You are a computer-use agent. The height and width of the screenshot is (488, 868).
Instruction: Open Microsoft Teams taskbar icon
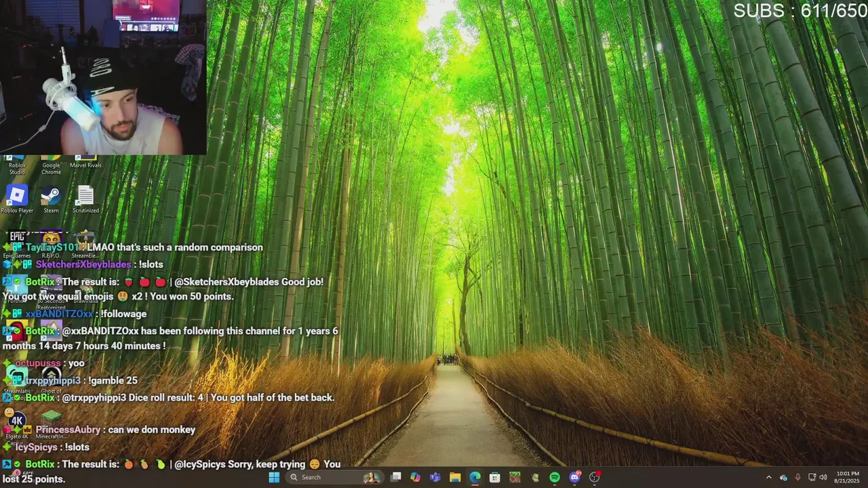click(435, 477)
